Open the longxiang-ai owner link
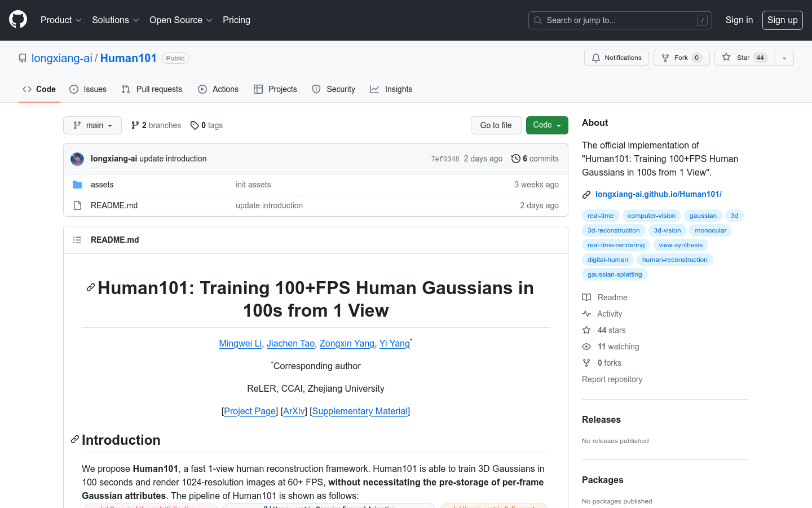812x508 pixels. click(62, 58)
